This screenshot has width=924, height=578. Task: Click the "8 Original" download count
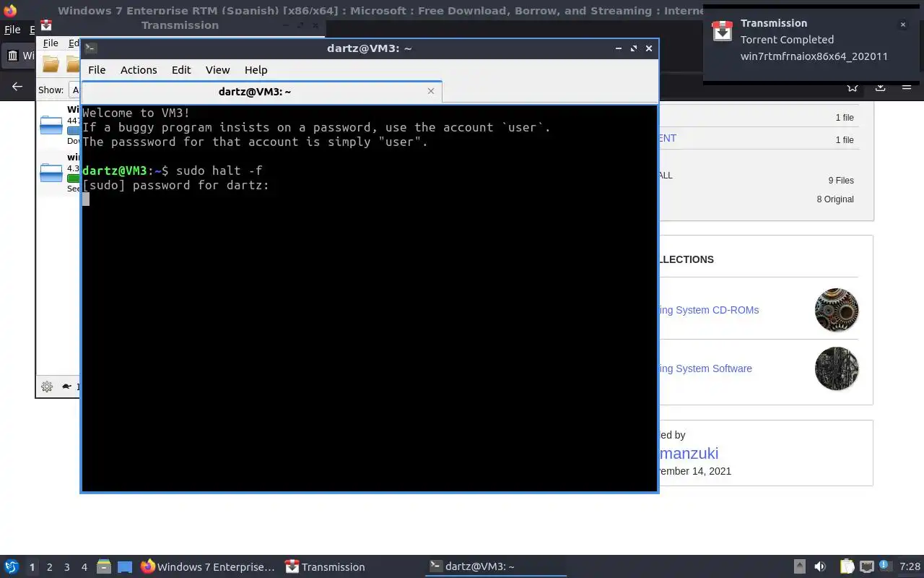(x=835, y=199)
